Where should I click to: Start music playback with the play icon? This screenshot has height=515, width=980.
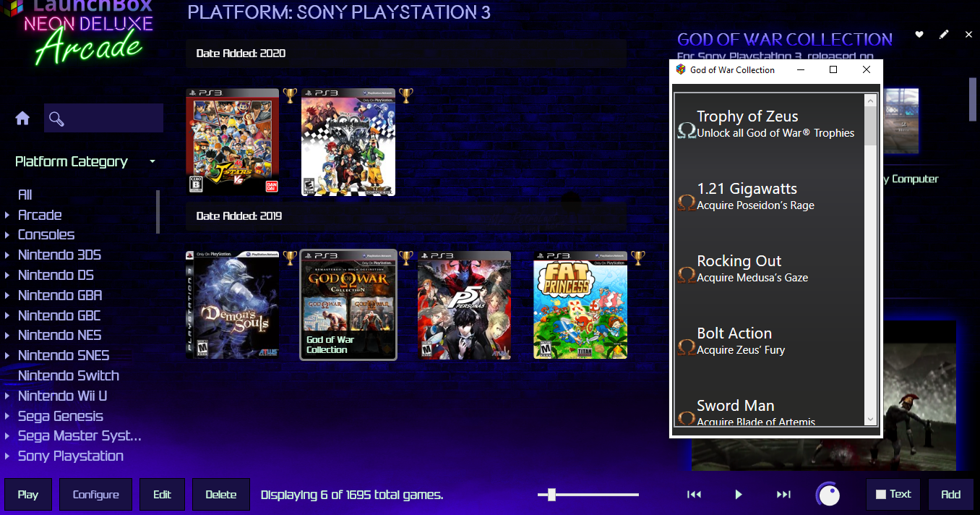pyautogui.click(x=739, y=494)
